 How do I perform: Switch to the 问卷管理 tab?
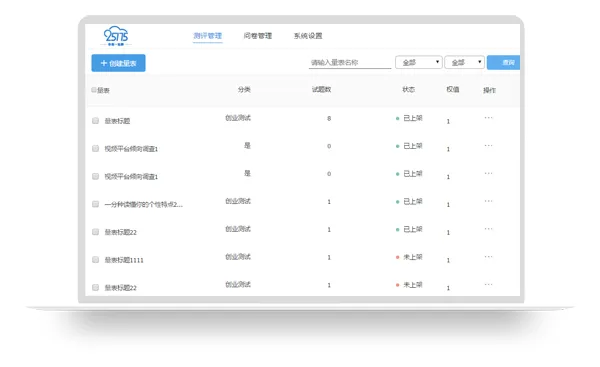tap(258, 36)
